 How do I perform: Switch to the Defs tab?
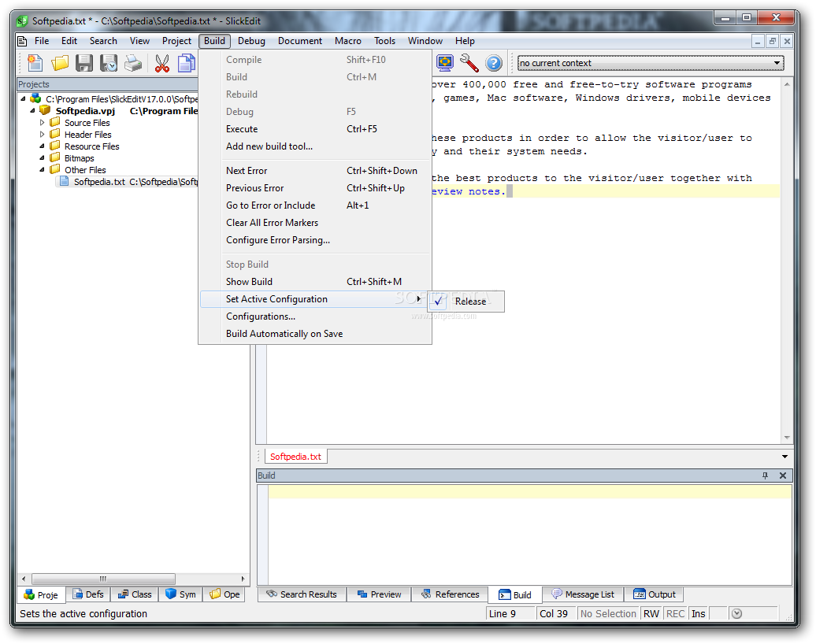88,594
